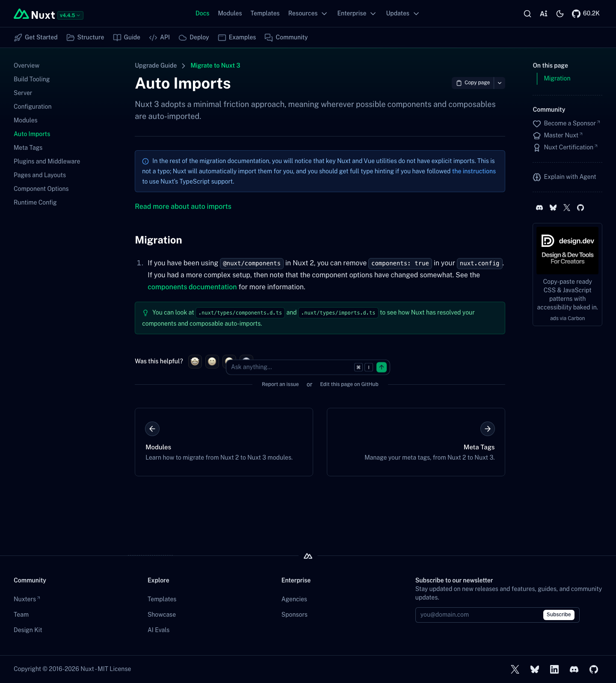Open the Examples tab
The image size is (616, 683).
tap(237, 38)
